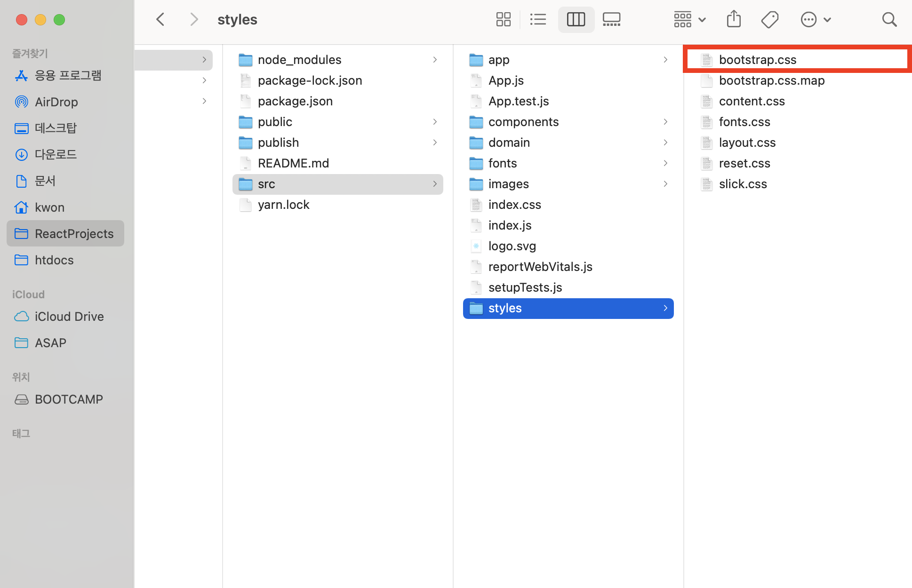Switch to icon view in the toolbar
The image size is (912, 588).
[x=503, y=19]
